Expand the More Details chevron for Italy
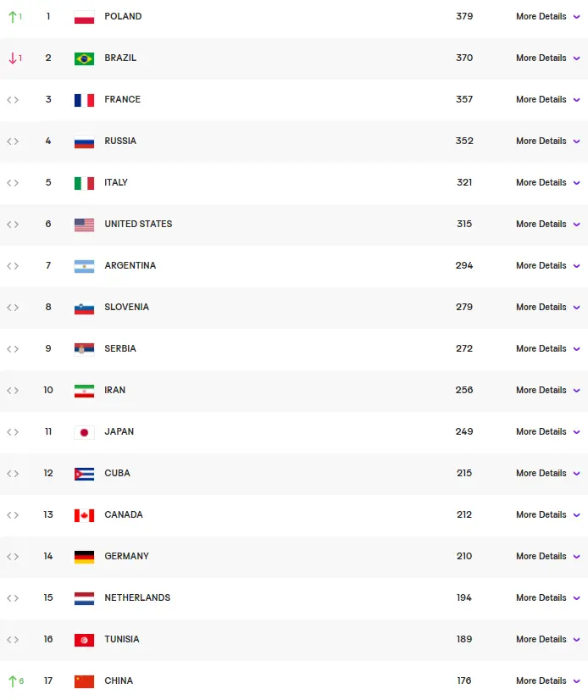The image size is (588, 700). [x=576, y=183]
